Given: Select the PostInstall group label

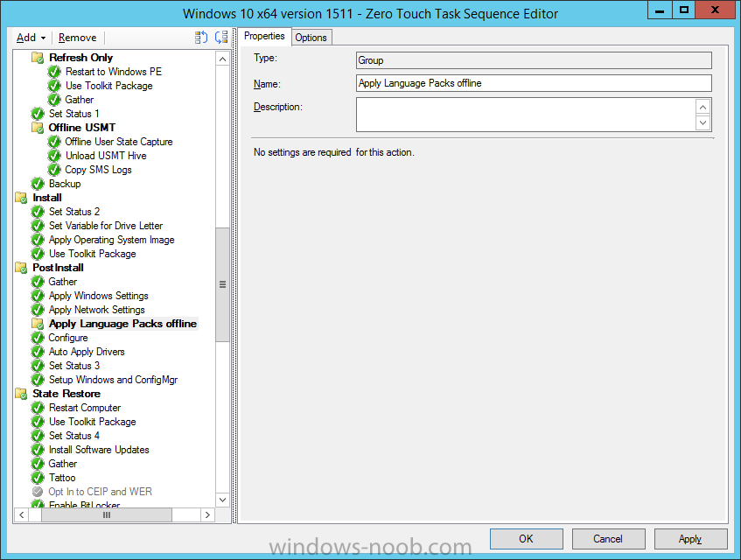Looking at the screenshot, I should (x=58, y=268).
